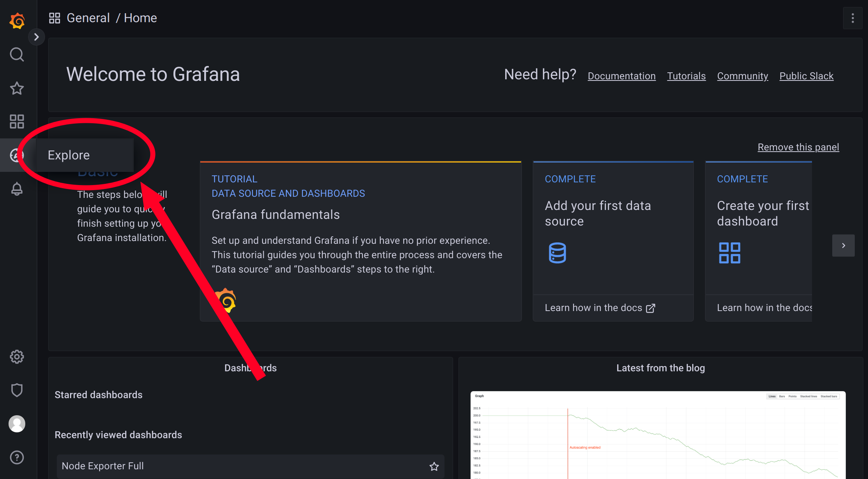Screen dimensions: 868x479
Task: Click Remove this panel
Action: pyautogui.click(x=798, y=147)
